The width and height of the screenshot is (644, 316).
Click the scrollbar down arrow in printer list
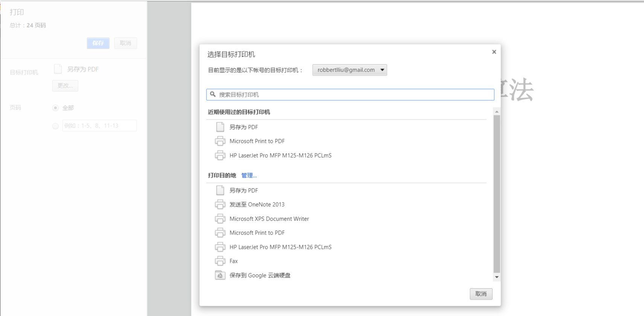(x=497, y=277)
